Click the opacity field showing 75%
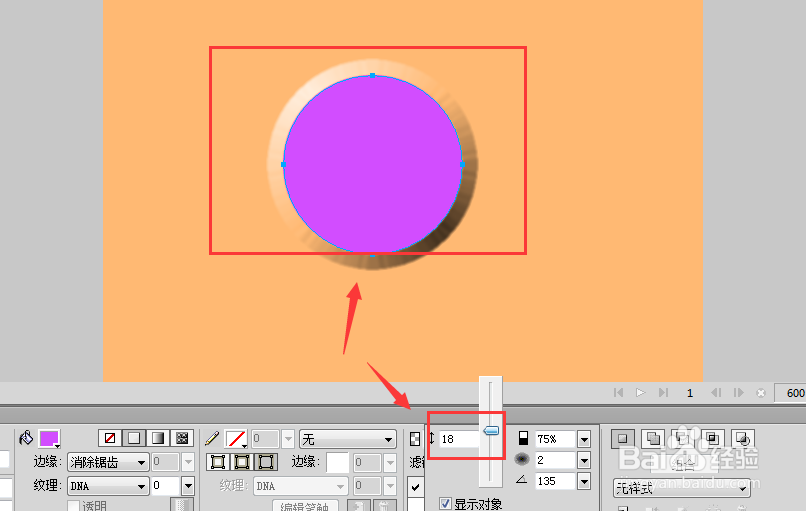This screenshot has width=806, height=511. pyautogui.click(x=555, y=439)
